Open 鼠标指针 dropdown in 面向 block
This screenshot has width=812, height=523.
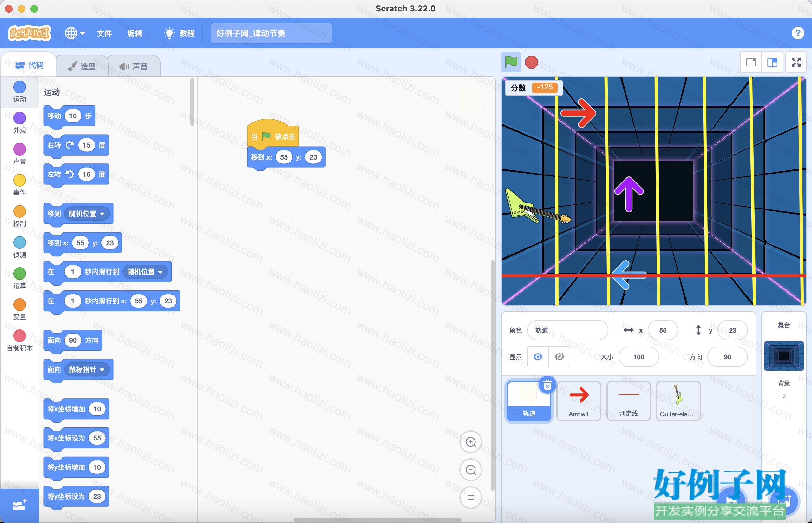click(87, 369)
